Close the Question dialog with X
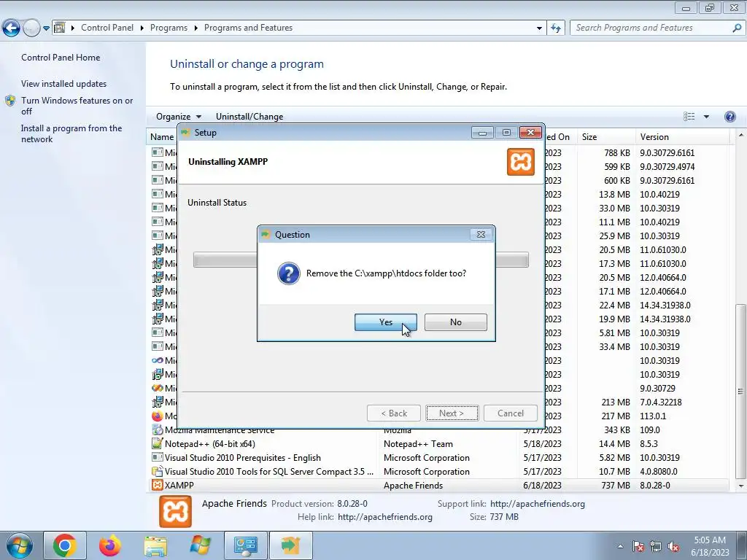Viewport: 747px width, 560px height. 481,234
